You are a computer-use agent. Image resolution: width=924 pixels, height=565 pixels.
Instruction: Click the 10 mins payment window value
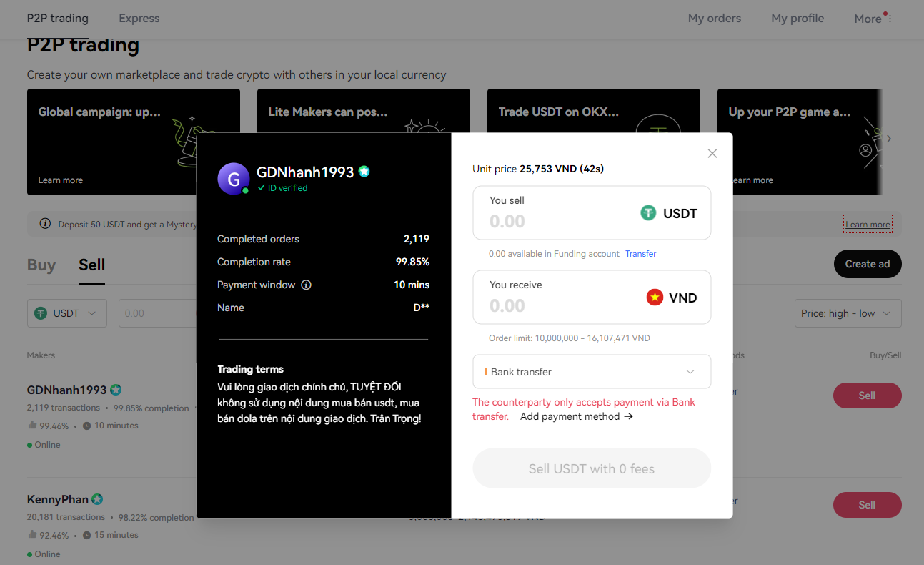pyautogui.click(x=412, y=285)
